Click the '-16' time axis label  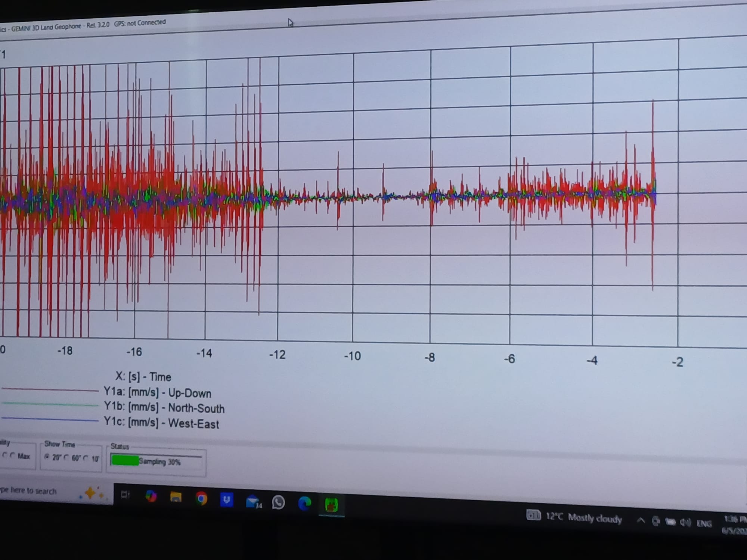[x=134, y=352]
